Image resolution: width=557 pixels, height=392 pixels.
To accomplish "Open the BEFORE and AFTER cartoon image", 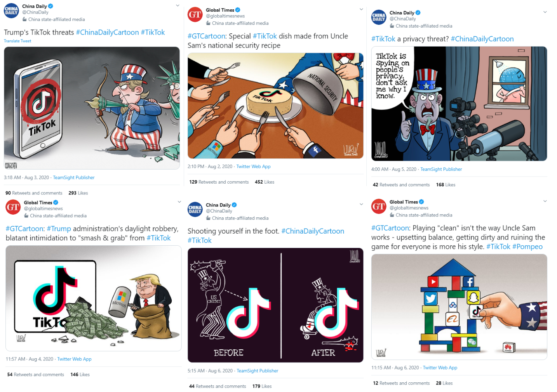I will [275, 305].
